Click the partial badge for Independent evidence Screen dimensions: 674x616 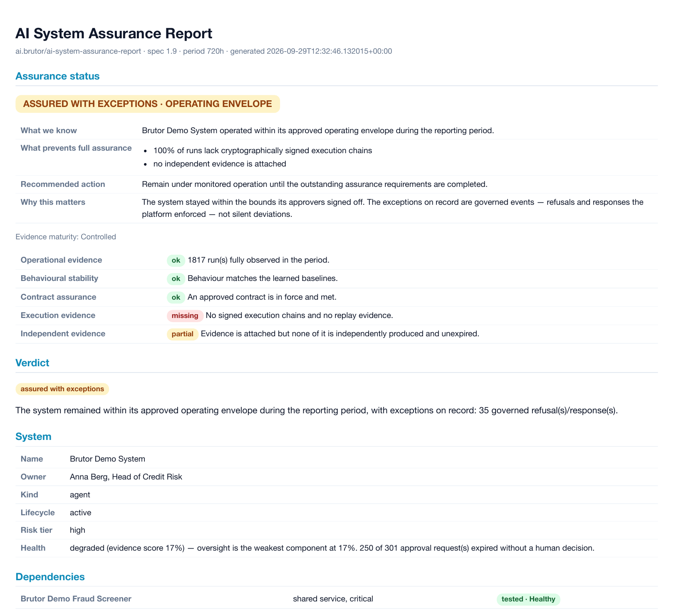[x=183, y=334]
